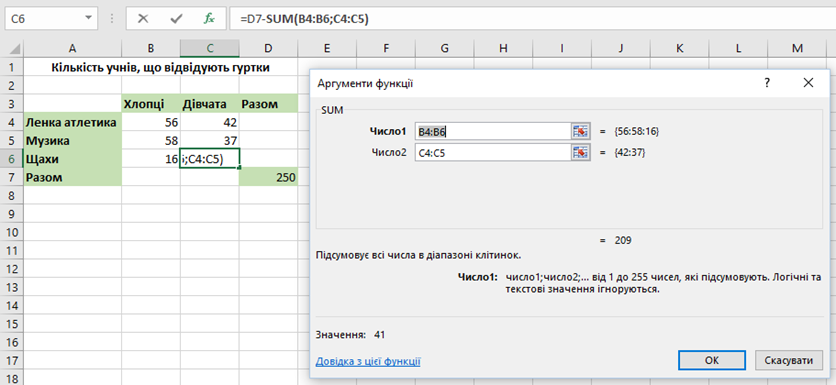The width and height of the screenshot is (836, 385).
Task: Click the {56:58:16} result preview
Action: pos(637,131)
